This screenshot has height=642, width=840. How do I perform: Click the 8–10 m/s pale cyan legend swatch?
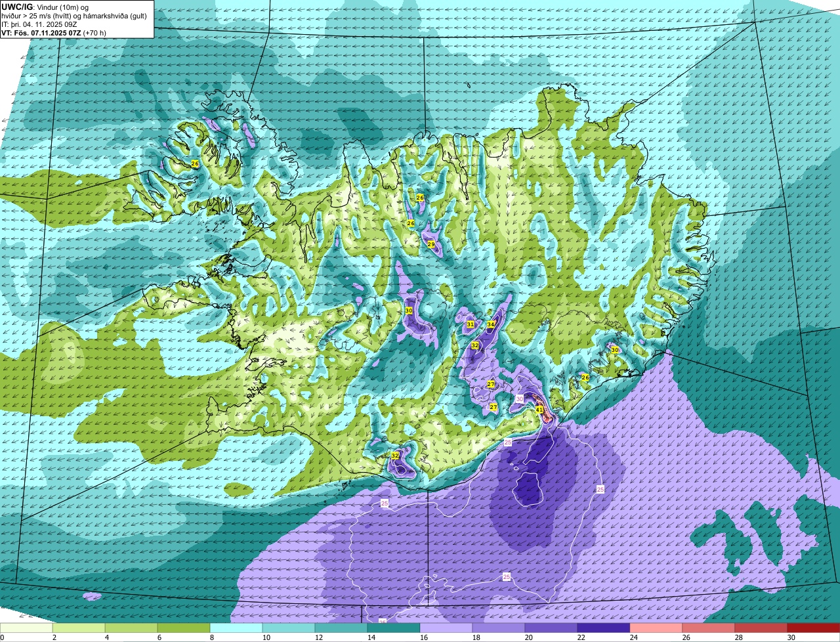tap(236, 628)
